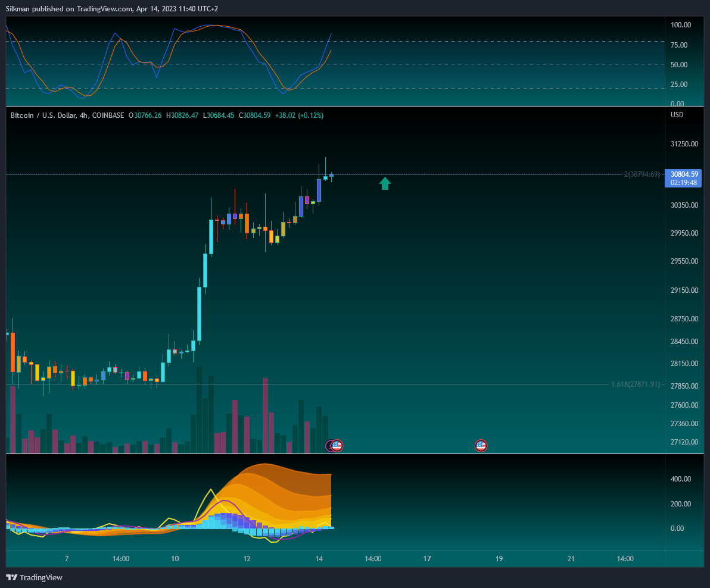
Task: Click the 31250.00 price axis label
Action: pyautogui.click(x=684, y=144)
